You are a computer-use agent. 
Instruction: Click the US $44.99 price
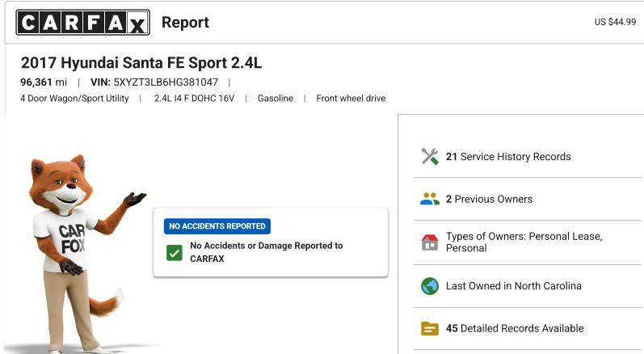coord(615,22)
